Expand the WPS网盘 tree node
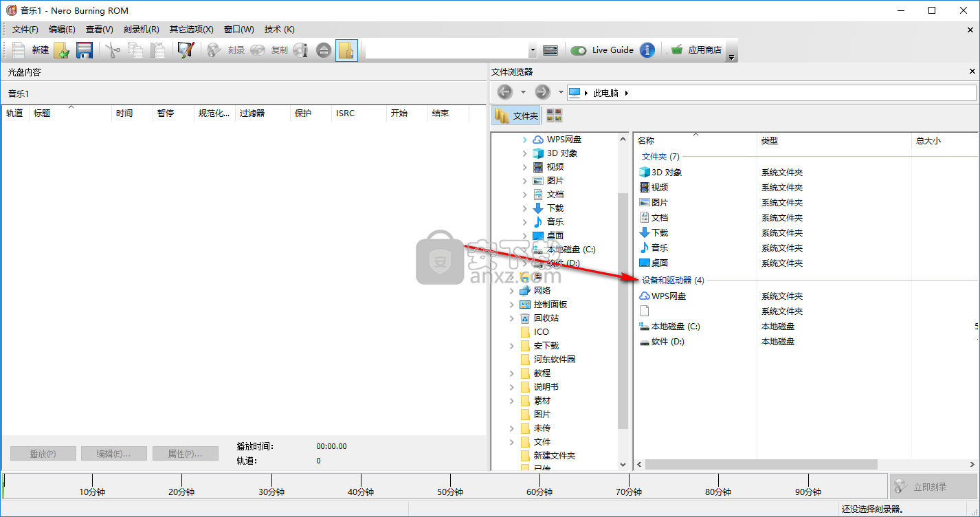 (x=524, y=140)
